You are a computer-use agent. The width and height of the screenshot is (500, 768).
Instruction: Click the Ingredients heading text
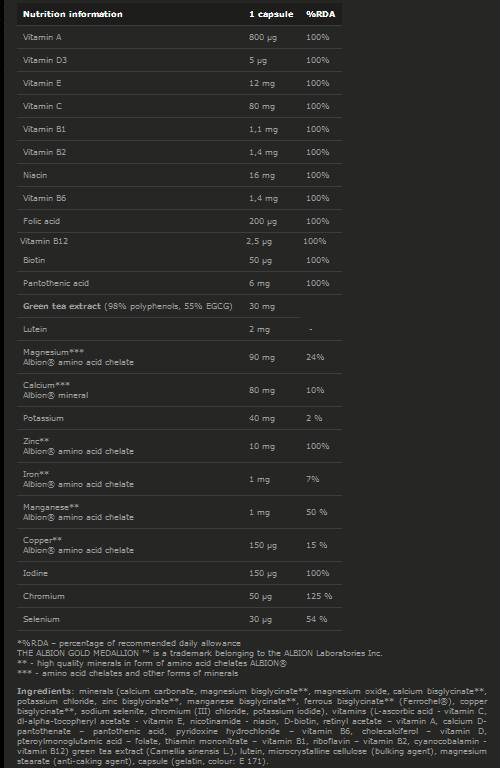point(44,692)
